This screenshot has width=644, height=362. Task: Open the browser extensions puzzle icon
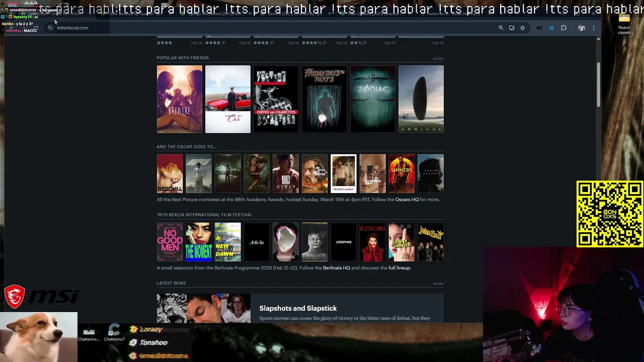pyautogui.click(x=563, y=28)
